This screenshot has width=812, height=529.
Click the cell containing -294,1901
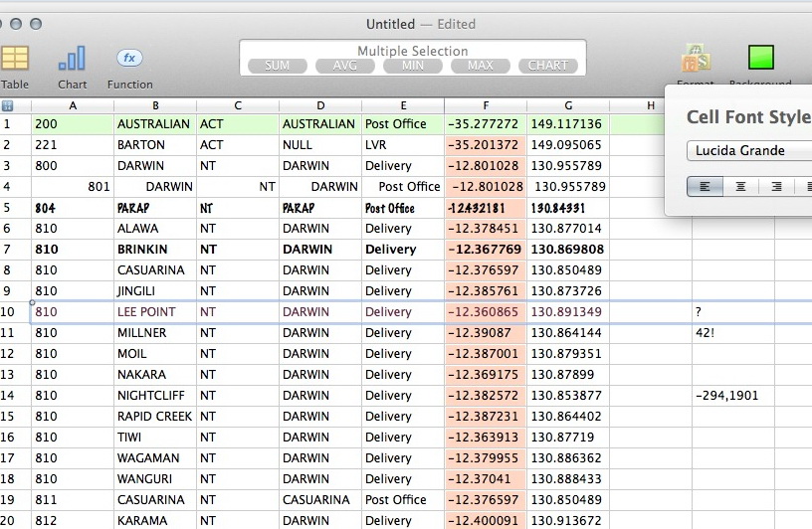(x=733, y=396)
